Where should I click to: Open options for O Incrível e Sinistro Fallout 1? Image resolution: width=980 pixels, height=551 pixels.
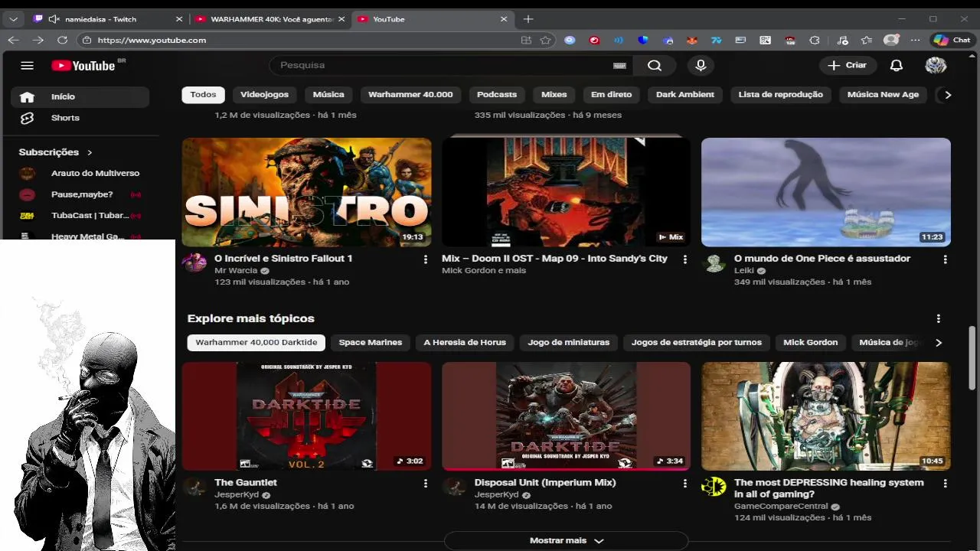point(426,259)
